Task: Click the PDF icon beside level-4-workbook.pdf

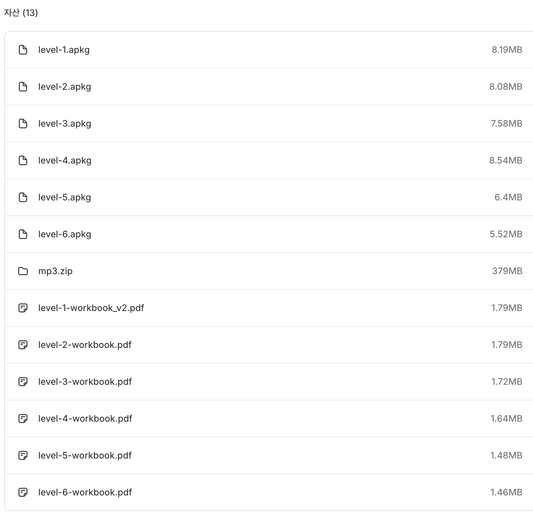Action: point(23,419)
